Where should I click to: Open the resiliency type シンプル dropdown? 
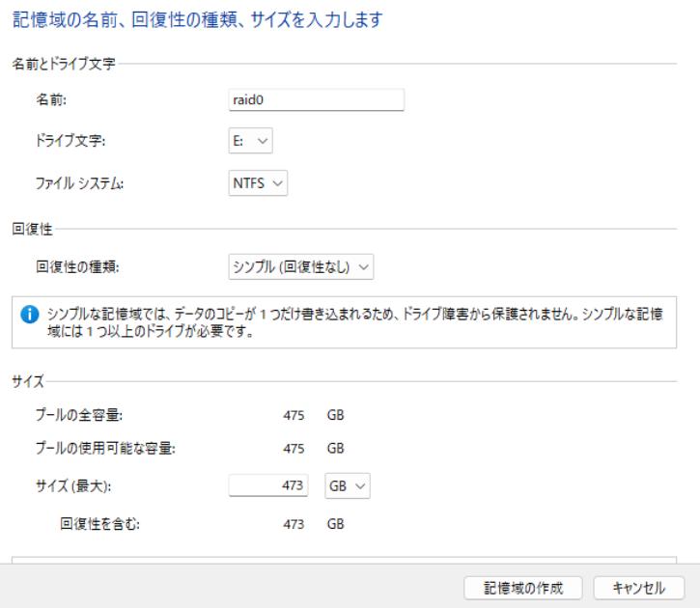[x=301, y=266]
